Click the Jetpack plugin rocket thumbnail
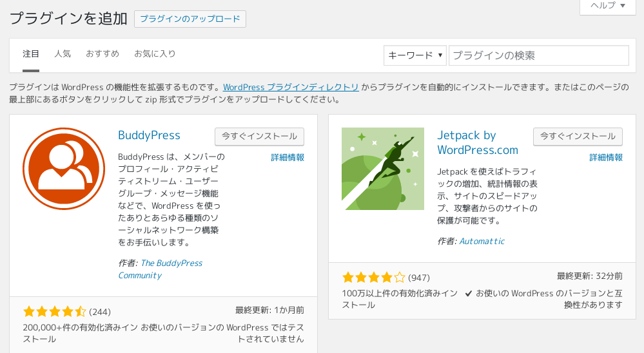Screen dimensions: 644x353 coord(383,169)
